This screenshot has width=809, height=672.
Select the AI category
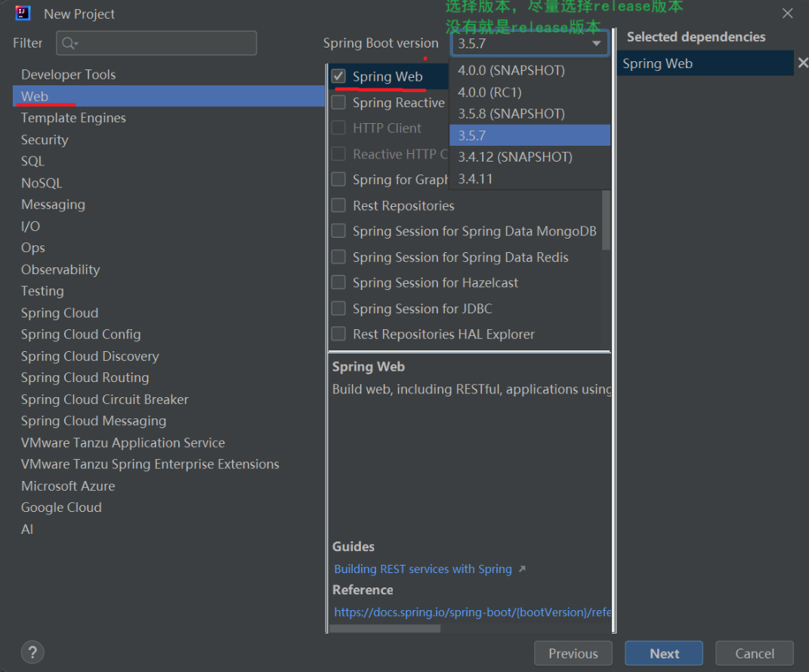[x=168, y=529]
